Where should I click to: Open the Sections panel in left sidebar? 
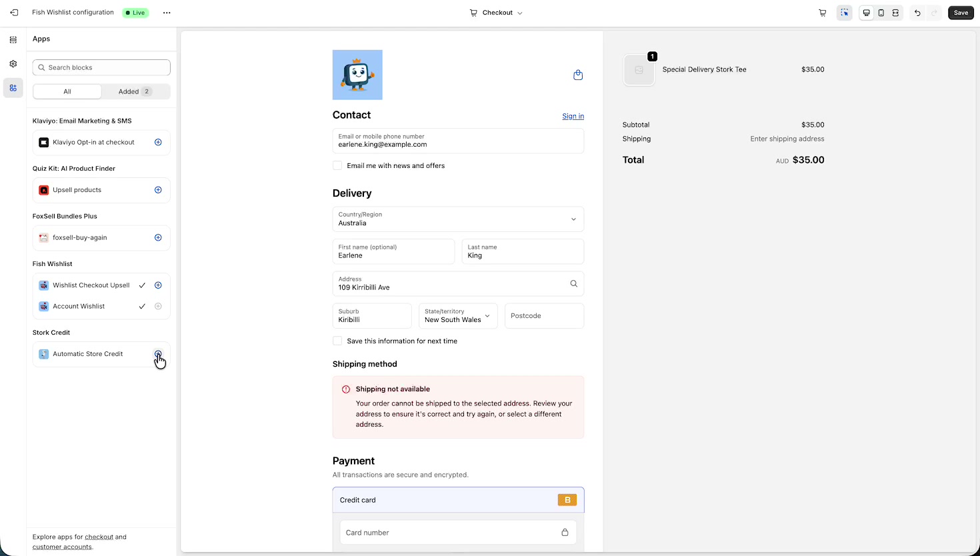click(13, 39)
